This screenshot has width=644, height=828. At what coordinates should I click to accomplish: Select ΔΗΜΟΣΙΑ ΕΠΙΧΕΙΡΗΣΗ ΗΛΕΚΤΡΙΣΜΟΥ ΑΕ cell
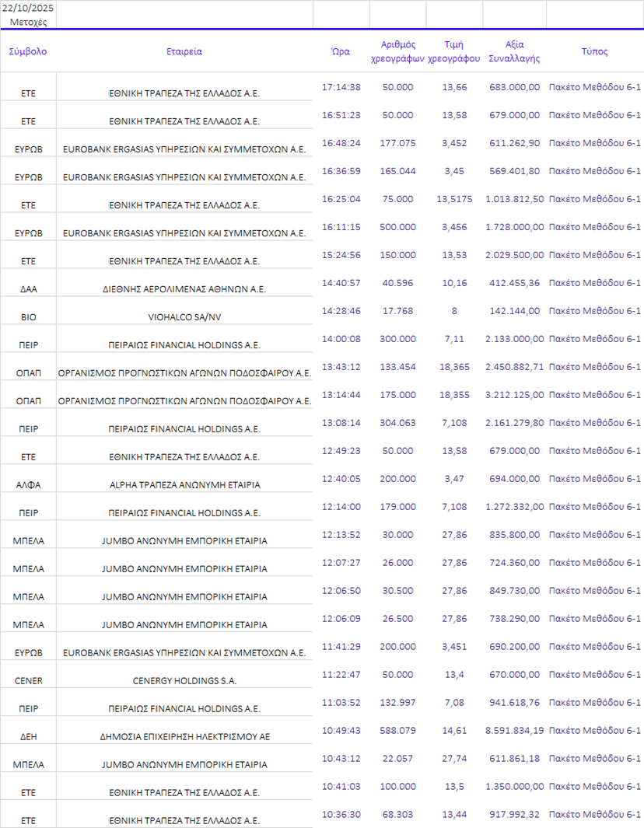(x=184, y=737)
